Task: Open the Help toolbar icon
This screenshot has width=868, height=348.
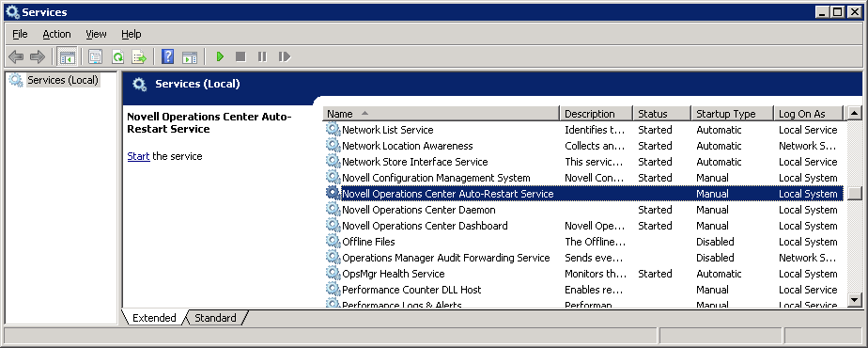Action: coord(168,56)
